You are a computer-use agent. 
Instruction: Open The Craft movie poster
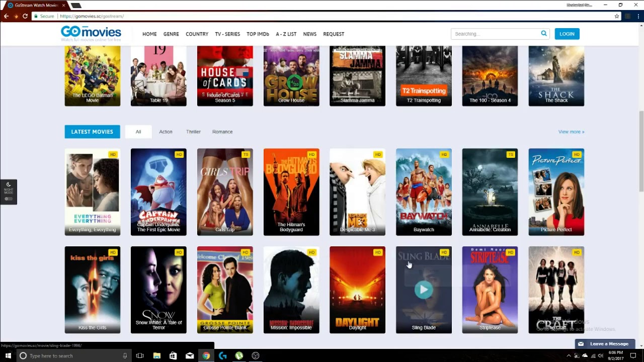pos(556,290)
